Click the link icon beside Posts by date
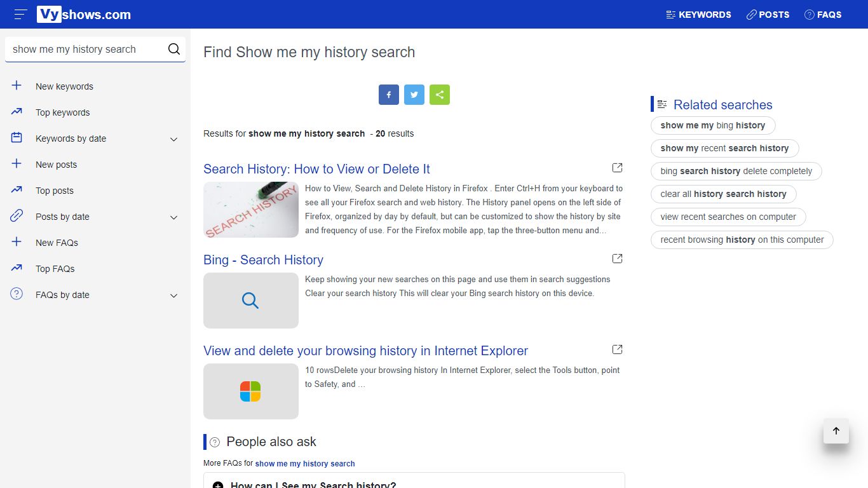Image resolution: width=868 pixels, height=488 pixels. point(17,216)
